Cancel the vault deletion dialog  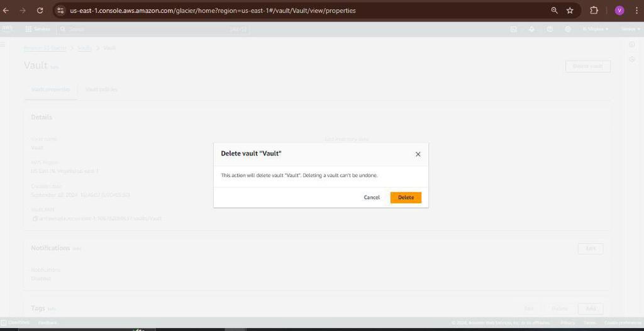[372, 198]
